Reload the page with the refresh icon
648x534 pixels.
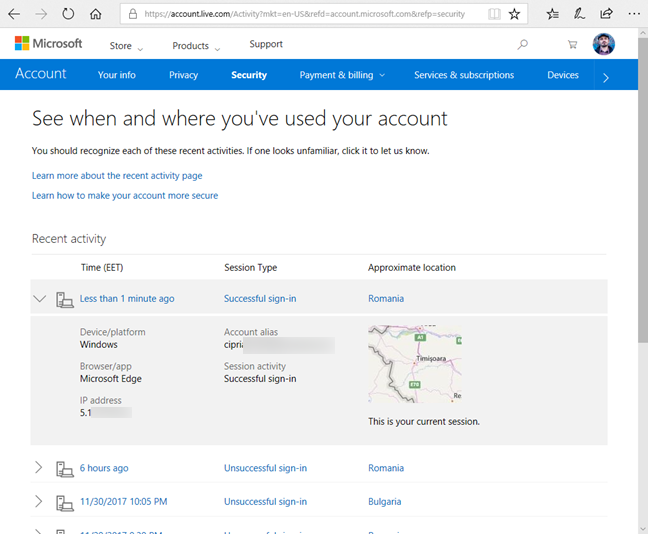click(68, 14)
